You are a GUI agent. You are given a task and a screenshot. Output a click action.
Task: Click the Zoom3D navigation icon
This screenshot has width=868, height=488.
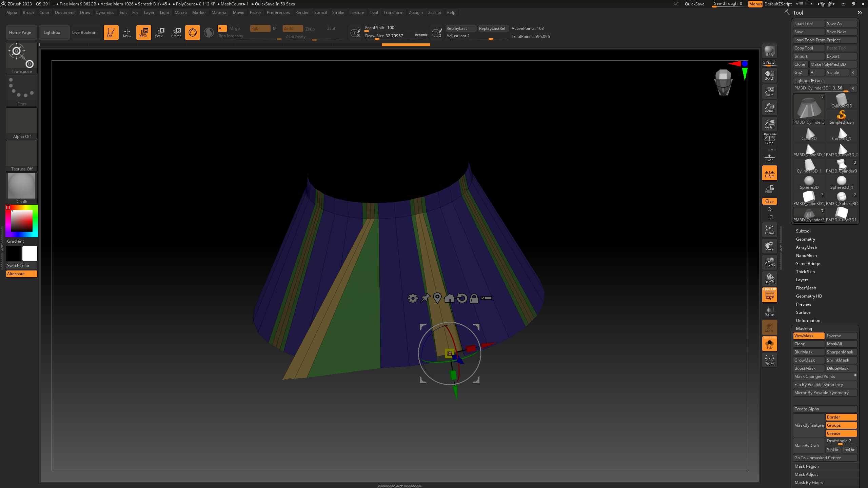click(769, 262)
